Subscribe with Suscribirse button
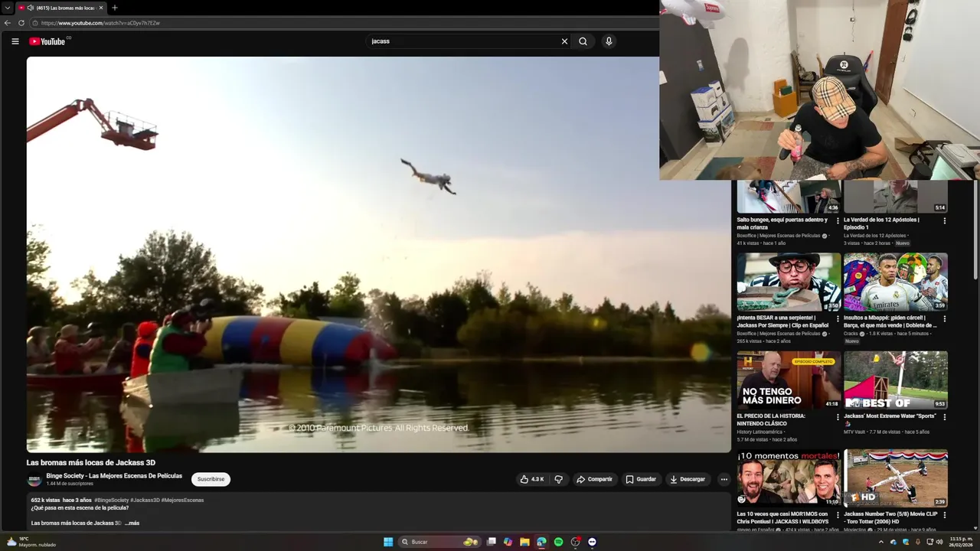 point(211,479)
